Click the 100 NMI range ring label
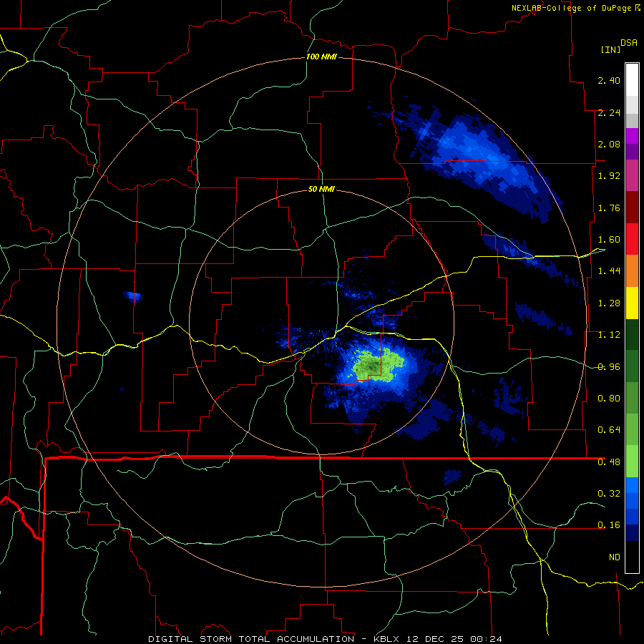Screen dimensions: 644x644 (321, 57)
